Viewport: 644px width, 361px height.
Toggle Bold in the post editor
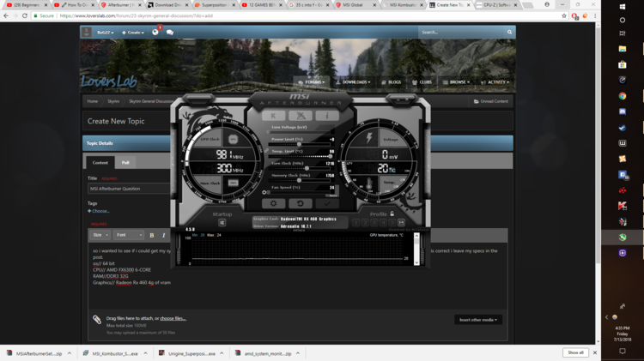pos(151,235)
